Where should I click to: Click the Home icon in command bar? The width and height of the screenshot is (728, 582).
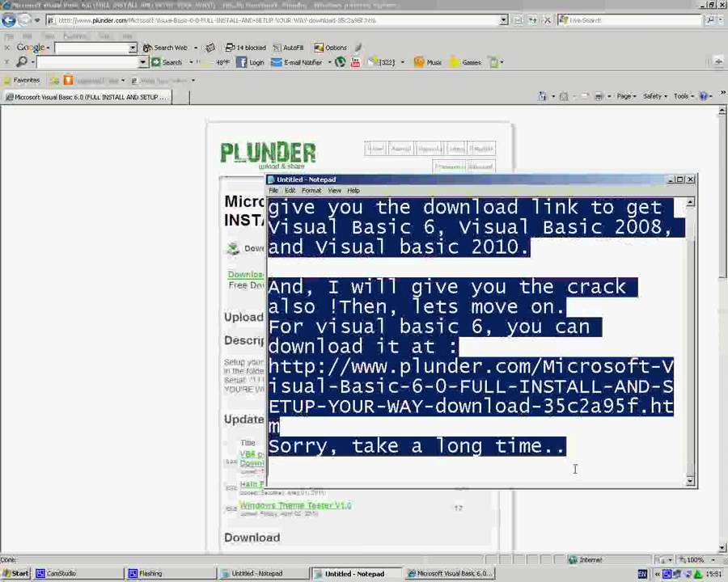(x=542, y=96)
